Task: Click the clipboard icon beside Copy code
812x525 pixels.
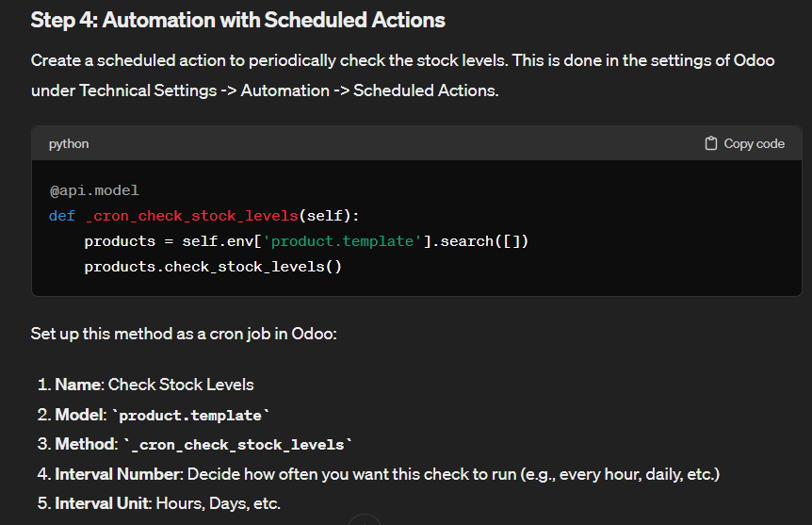Action: click(711, 143)
